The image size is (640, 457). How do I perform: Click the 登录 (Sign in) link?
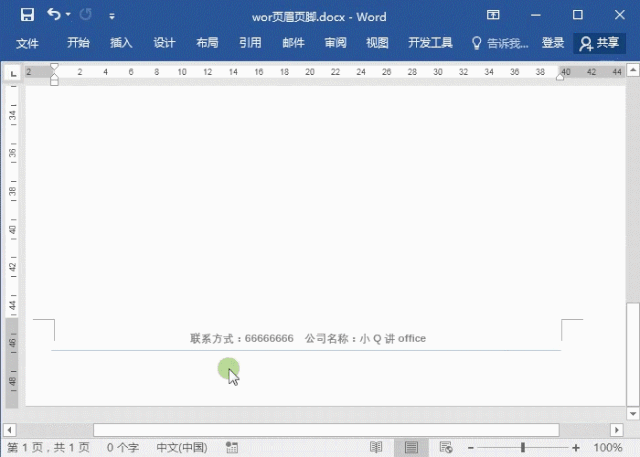pyautogui.click(x=553, y=43)
